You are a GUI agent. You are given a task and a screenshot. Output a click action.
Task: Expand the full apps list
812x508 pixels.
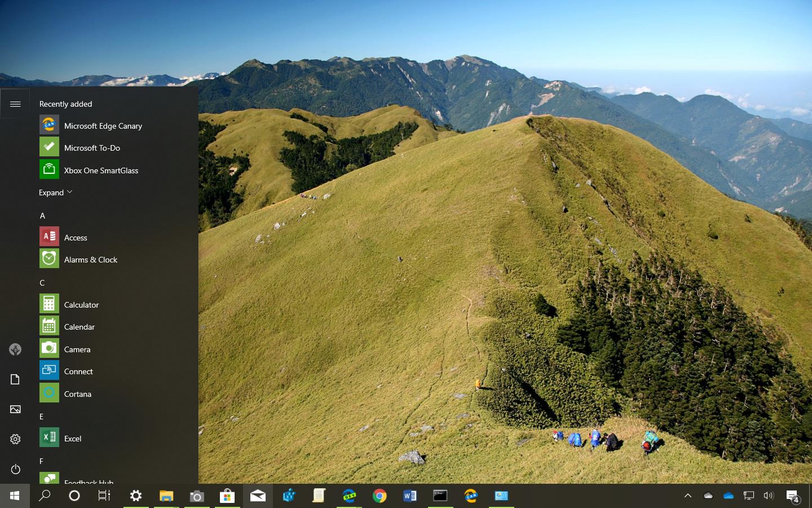pyautogui.click(x=55, y=192)
